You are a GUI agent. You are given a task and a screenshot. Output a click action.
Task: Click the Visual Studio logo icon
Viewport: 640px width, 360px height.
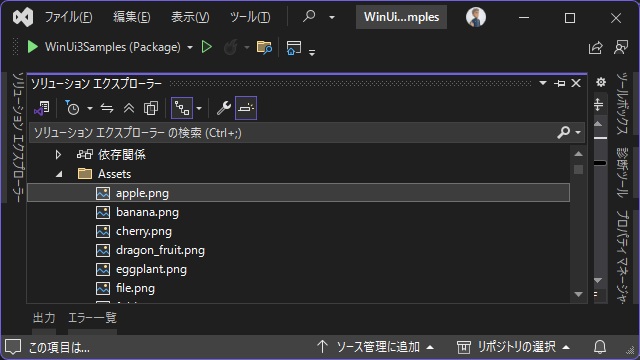[23, 18]
